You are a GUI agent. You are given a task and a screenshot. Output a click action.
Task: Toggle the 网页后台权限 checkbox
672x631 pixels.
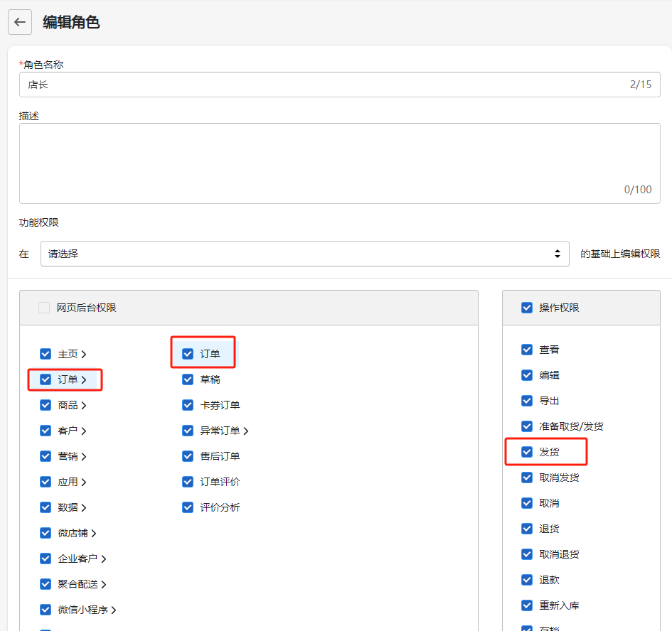pyautogui.click(x=45, y=308)
